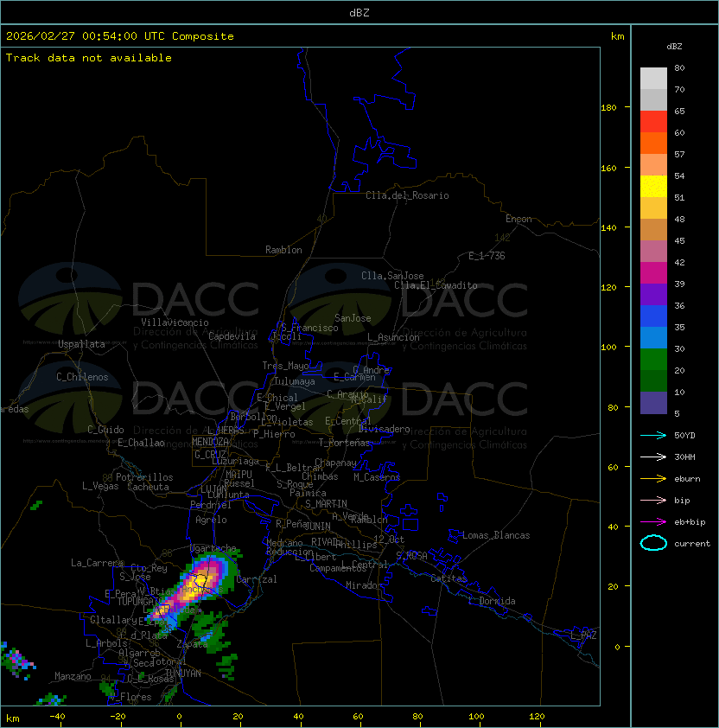Click the 'Cacheuta' map label
719x728 pixels.
(148, 487)
